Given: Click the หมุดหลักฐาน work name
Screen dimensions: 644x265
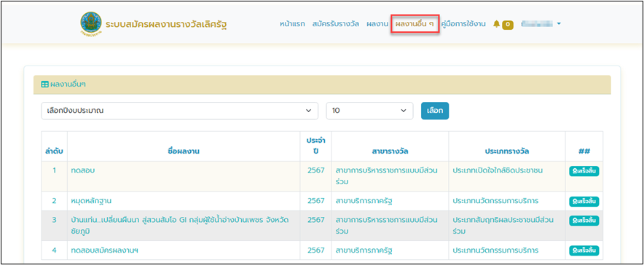Looking at the screenshot, I should point(91,201).
